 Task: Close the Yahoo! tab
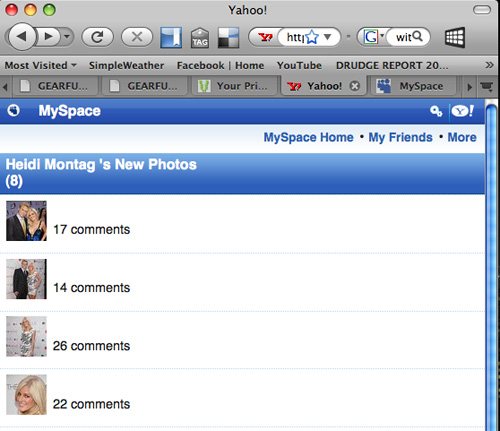pos(355,86)
